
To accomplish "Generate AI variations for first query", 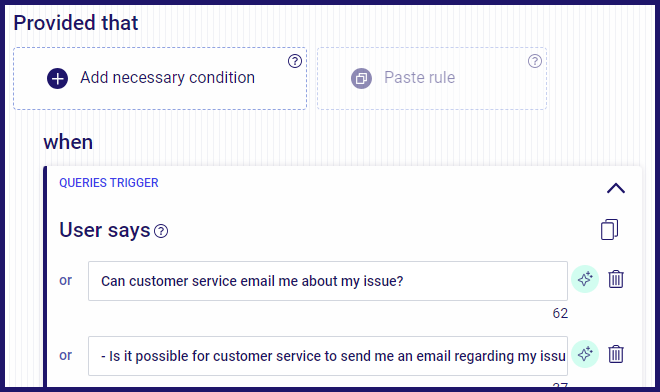I will pyautogui.click(x=585, y=279).
